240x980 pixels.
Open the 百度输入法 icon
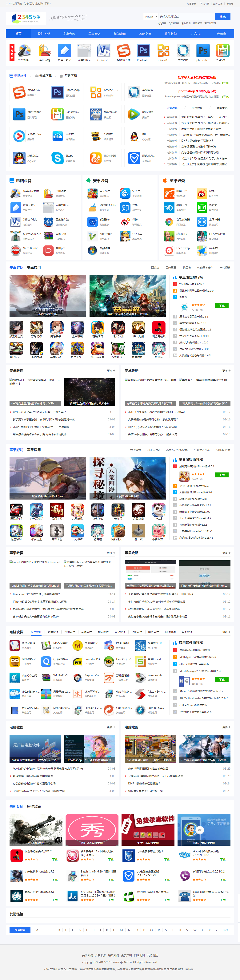(x=48, y=221)
